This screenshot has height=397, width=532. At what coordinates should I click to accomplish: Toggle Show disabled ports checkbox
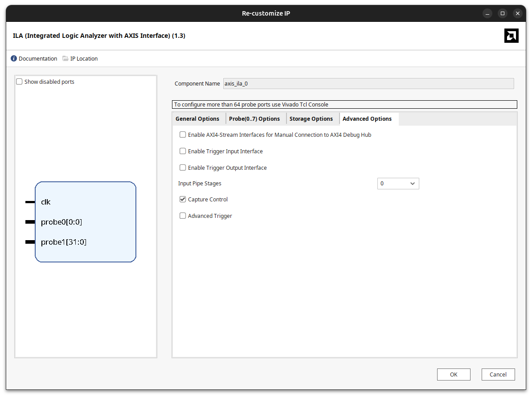coord(19,82)
